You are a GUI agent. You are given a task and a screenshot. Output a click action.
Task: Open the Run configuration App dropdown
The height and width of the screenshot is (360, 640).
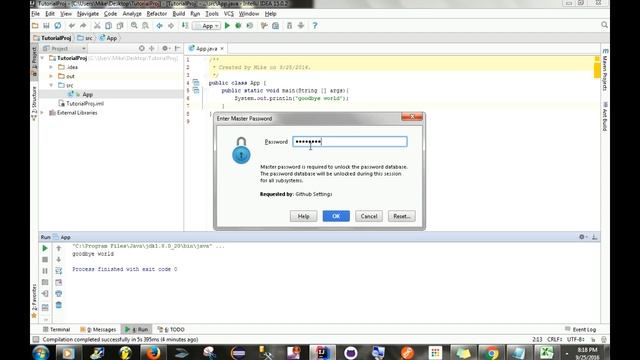click(x=207, y=26)
